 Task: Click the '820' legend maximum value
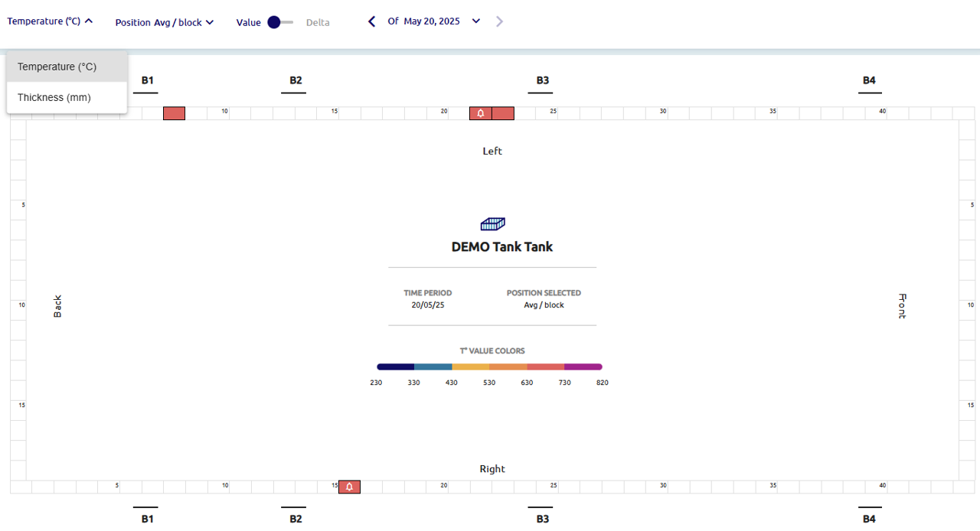(603, 383)
